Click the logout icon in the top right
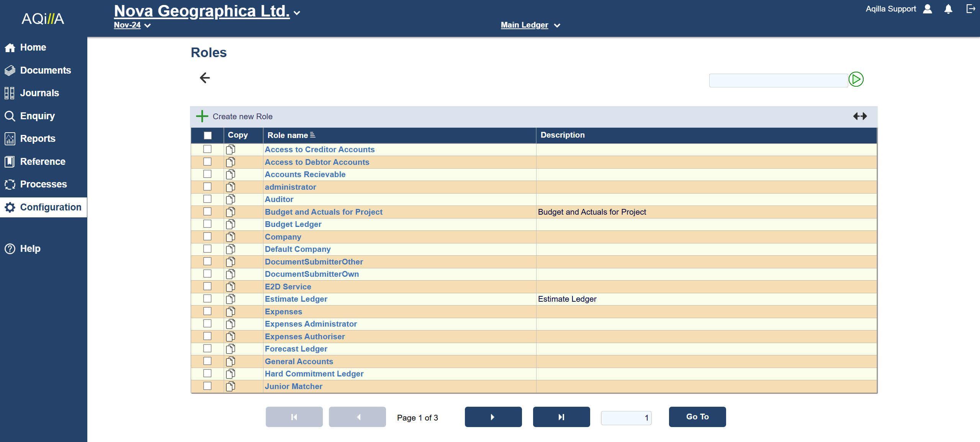Viewport: 980px width, 442px height. (x=970, y=9)
